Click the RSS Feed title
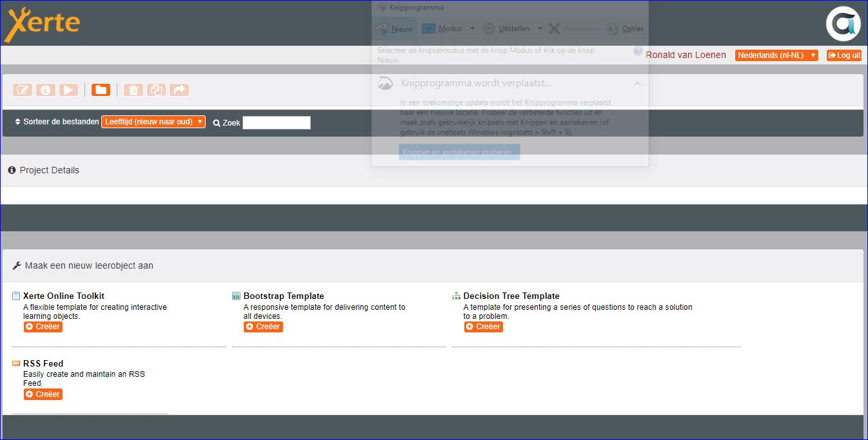Screen dimensions: 868x440 click(43, 363)
